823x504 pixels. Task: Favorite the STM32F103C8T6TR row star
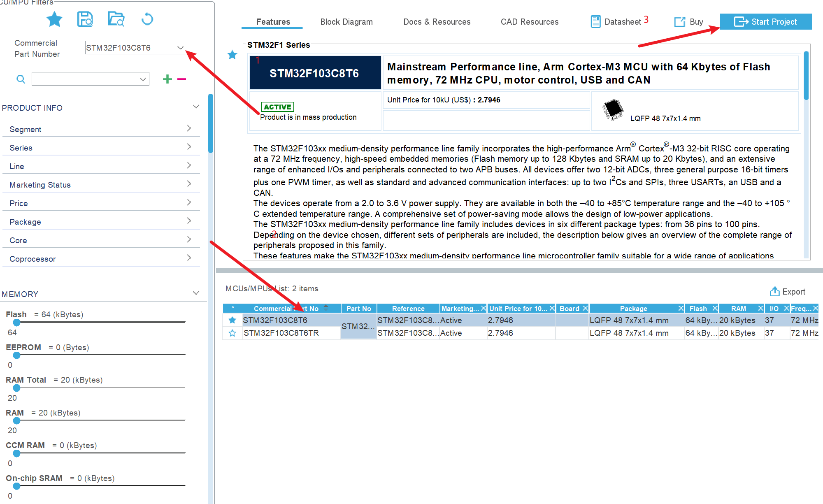(x=232, y=333)
